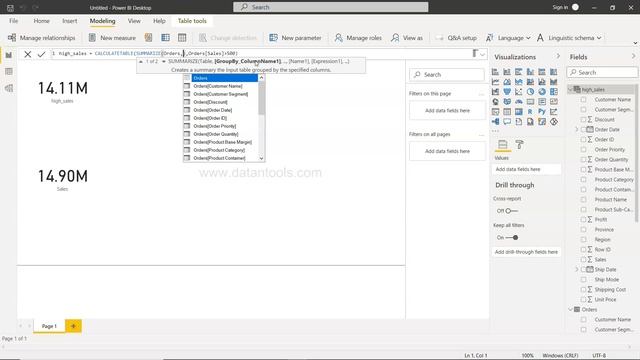Choose the scatter chart visual
The height and width of the screenshot is (360, 640).
[x=518, y=92]
